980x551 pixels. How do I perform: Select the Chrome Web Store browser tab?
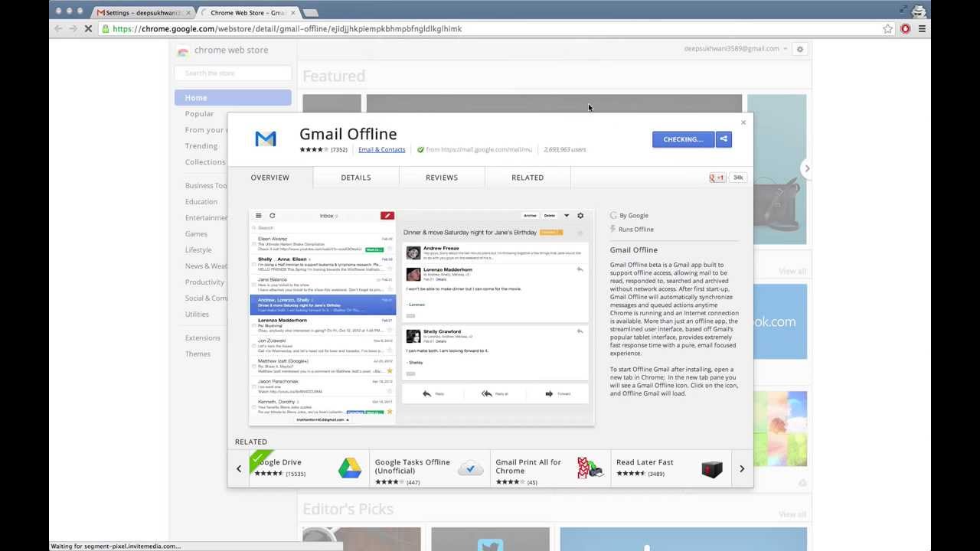(247, 13)
